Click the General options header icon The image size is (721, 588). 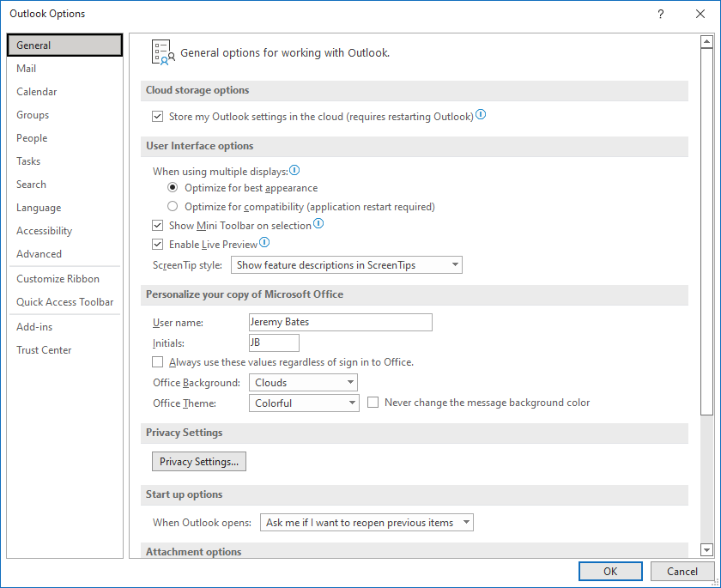click(163, 52)
